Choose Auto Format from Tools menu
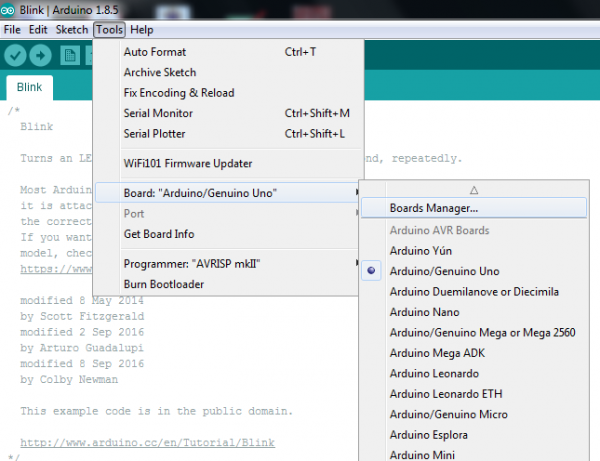The height and width of the screenshot is (461, 600). click(227, 52)
